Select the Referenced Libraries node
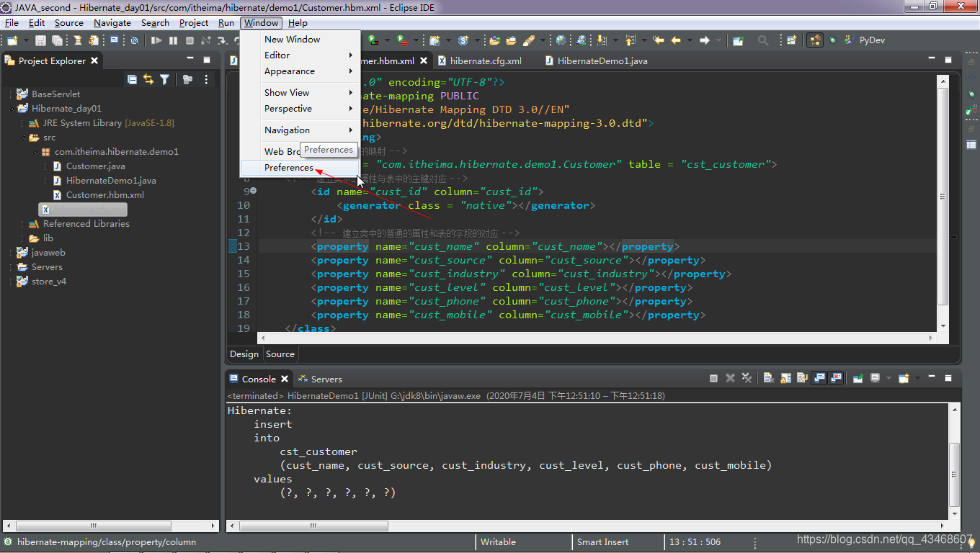 coord(79,224)
